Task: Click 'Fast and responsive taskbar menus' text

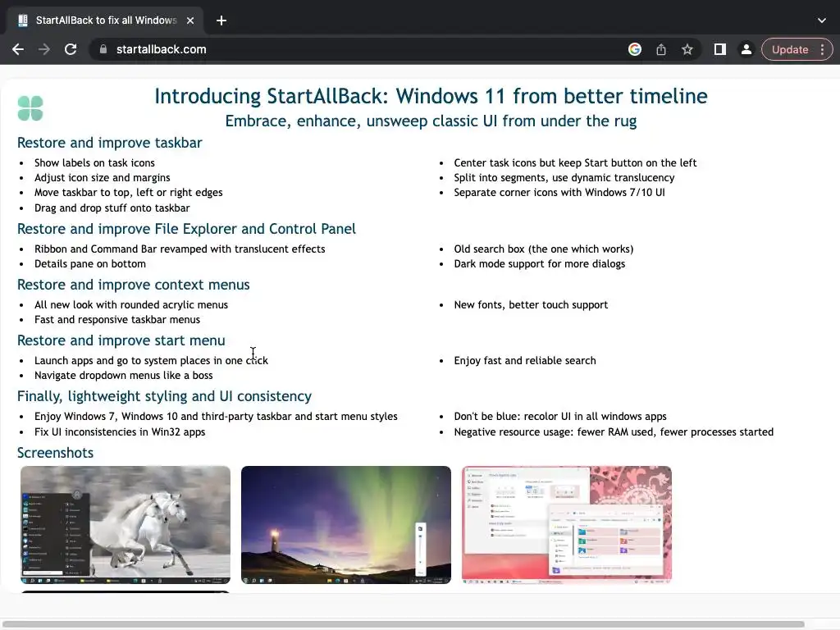Action: 117,320
